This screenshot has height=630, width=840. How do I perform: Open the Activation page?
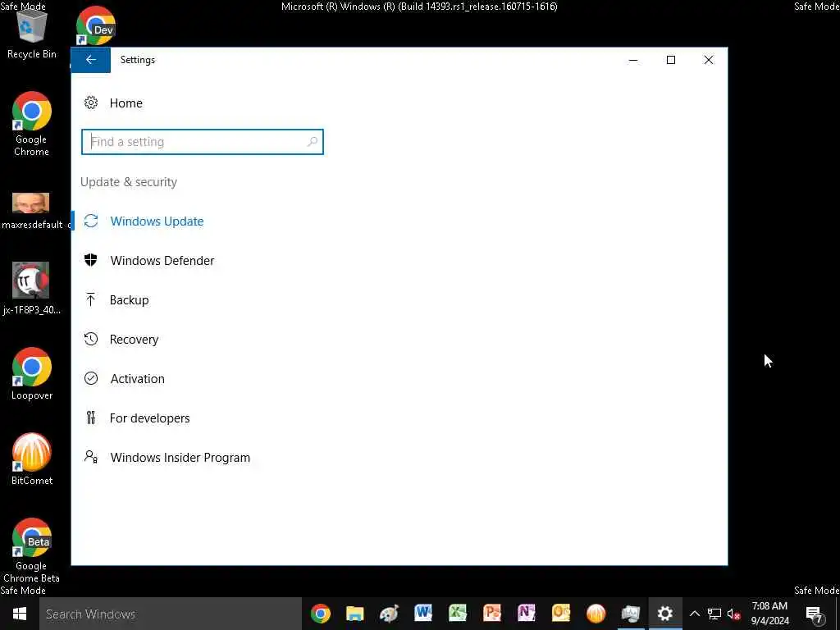[x=137, y=379]
